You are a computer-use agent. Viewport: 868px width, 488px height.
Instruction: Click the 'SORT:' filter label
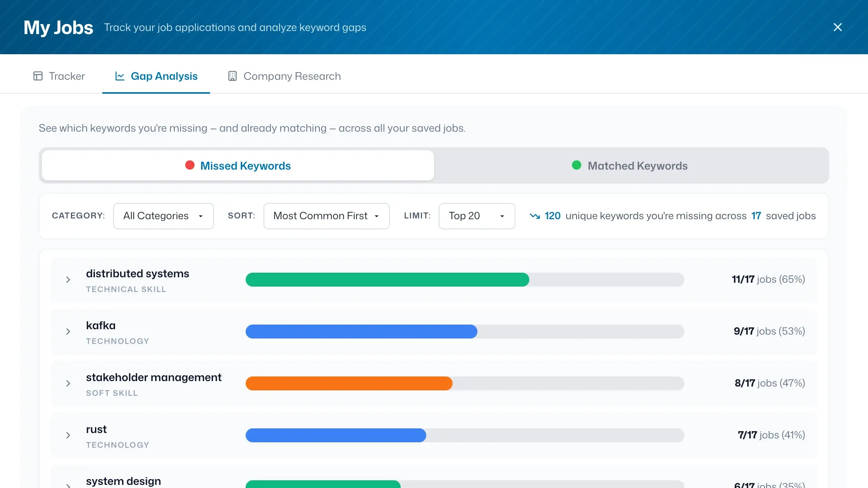[241, 216]
